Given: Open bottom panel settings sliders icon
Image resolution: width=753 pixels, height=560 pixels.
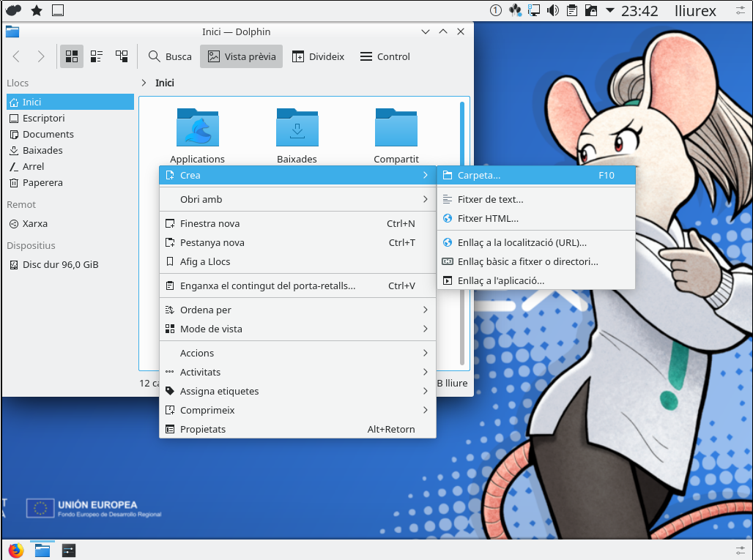Looking at the screenshot, I should [740, 550].
